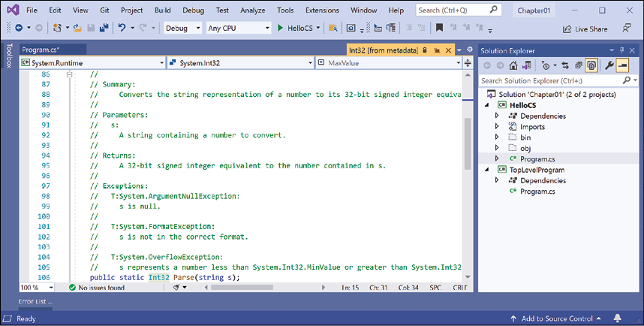This screenshot has height=326, width=644.
Task: Click the code cleanup broom icon
Action: pos(176,287)
